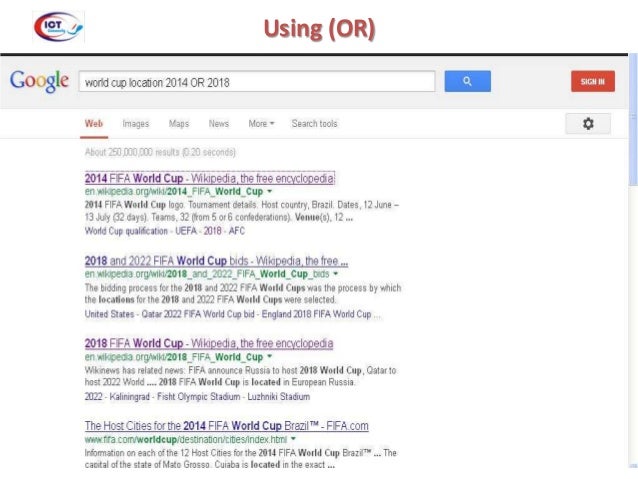Image resolution: width=638 pixels, height=479 pixels.
Task: Open the AFC sitelink
Action: [237, 231]
